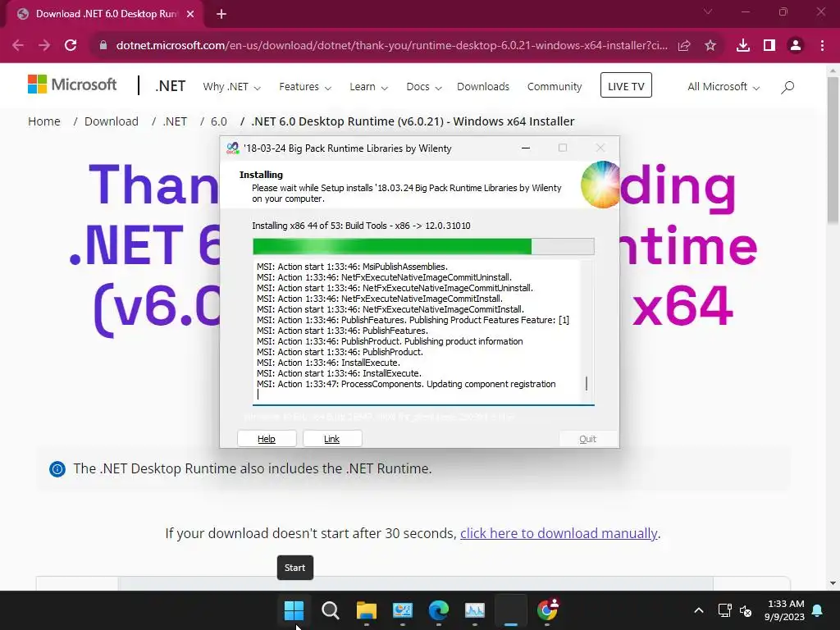Go to the .NET home link

click(170, 85)
